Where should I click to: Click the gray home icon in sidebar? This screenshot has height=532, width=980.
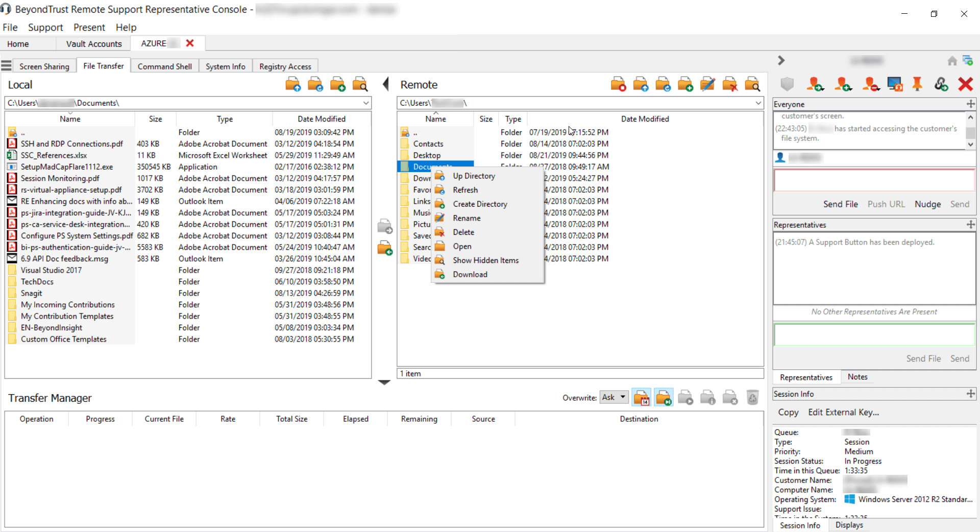pos(952,61)
